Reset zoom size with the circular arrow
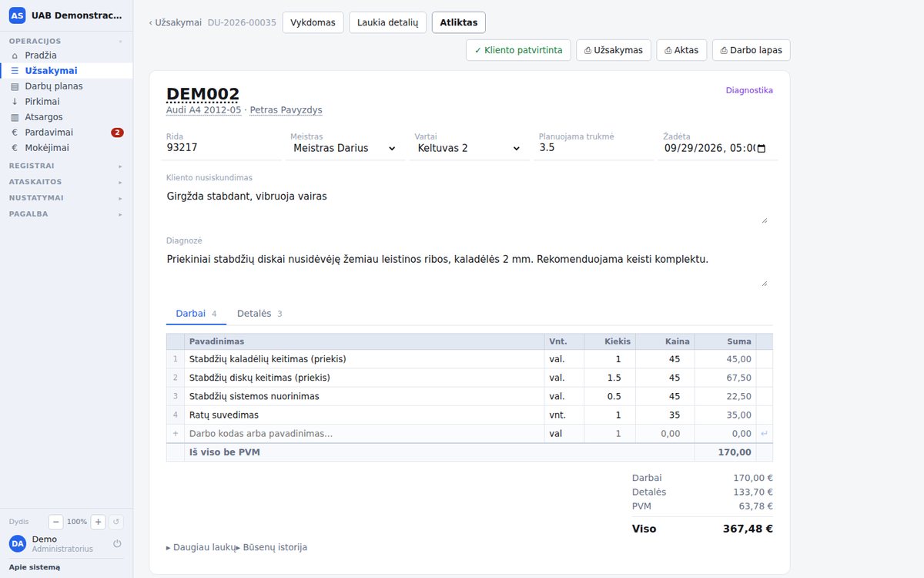Viewport: 924px width, 578px height. (116, 522)
